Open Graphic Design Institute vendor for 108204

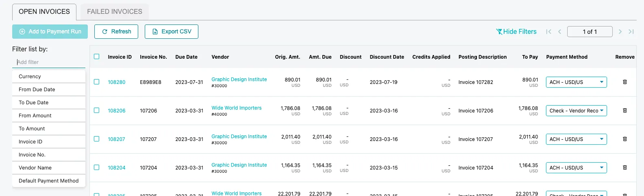coord(239,165)
